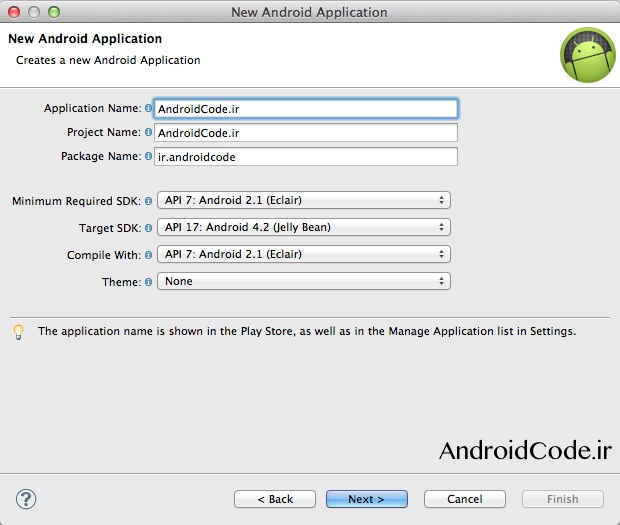Click info icon next to Minimum Required SDK
The height and width of the screenshot is (525, 620).
click(148, 201)
